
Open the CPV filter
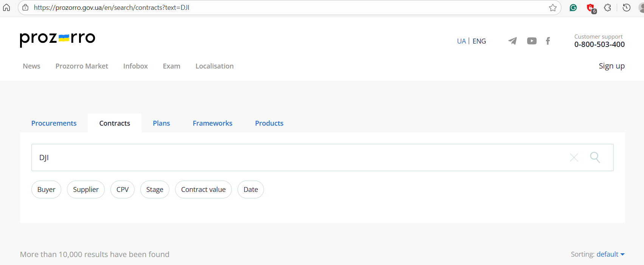(123, 189)
